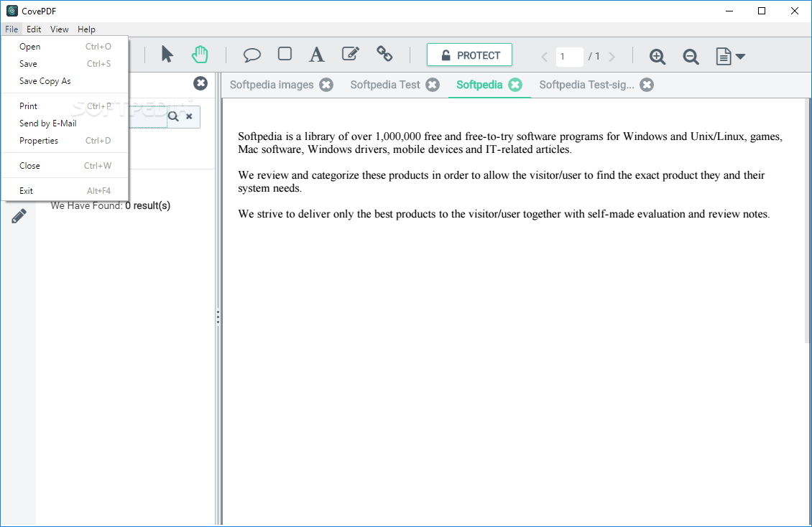This screenshot has width=812, height=527.
Task: Zoom in with magnifier plus
Action: [658, 57]
